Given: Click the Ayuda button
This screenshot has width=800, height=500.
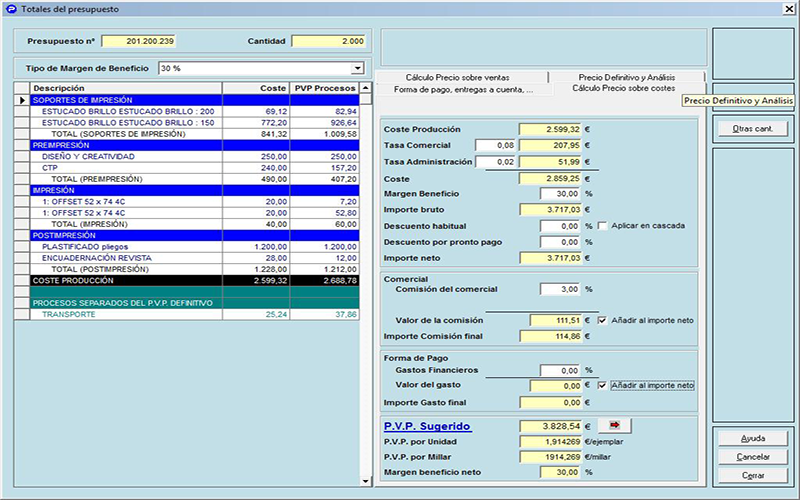Looking at the screenshot, I should click(x=753, y=438).
